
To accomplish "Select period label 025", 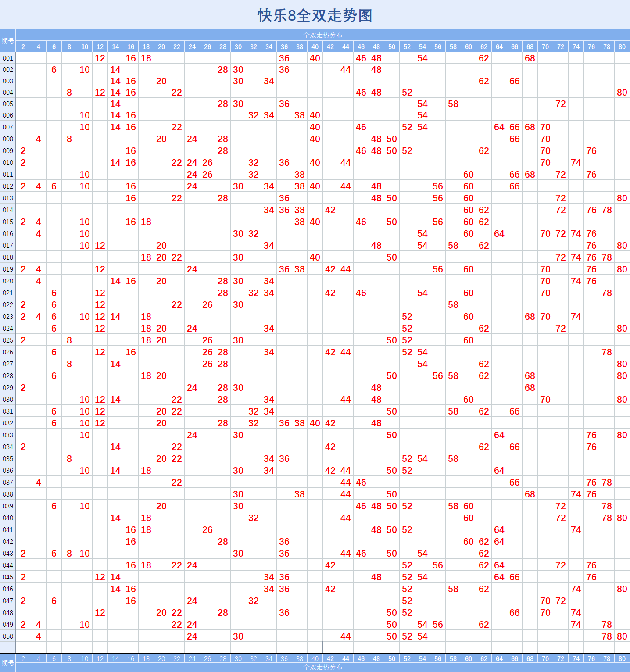I will 8,340.
